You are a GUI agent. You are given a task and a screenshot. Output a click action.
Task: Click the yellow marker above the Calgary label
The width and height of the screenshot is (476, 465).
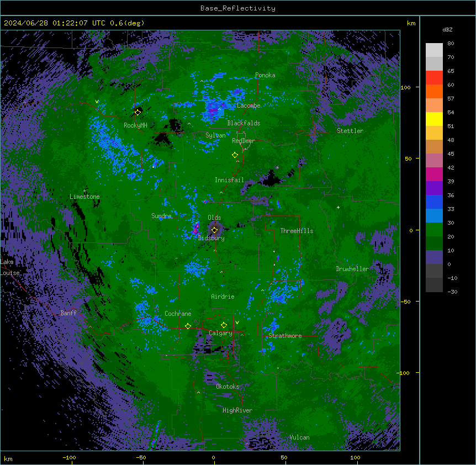point(224,325)
